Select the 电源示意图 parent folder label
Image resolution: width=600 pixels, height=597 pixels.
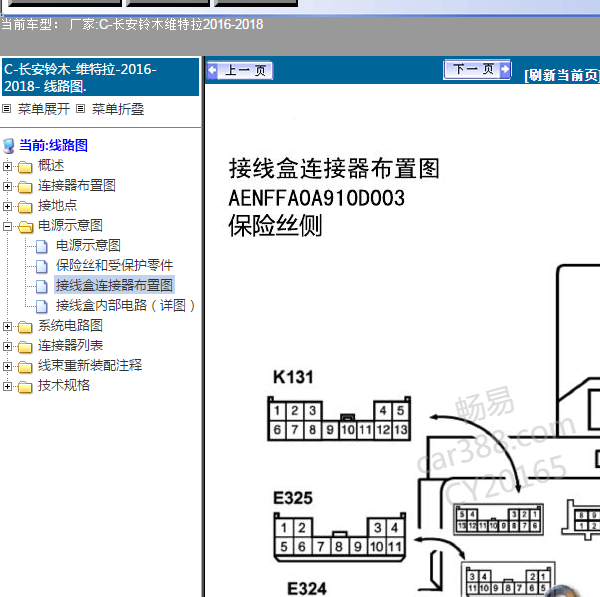(x=70, y=225)
